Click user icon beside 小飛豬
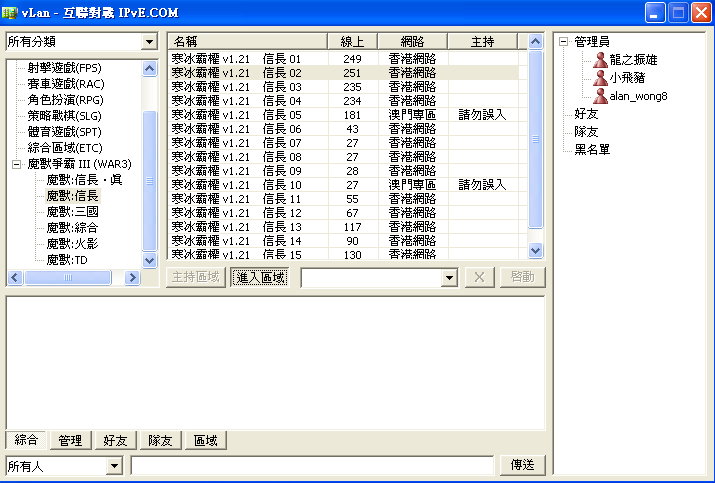This screenshot has height=483, width=715. [601, 78]
